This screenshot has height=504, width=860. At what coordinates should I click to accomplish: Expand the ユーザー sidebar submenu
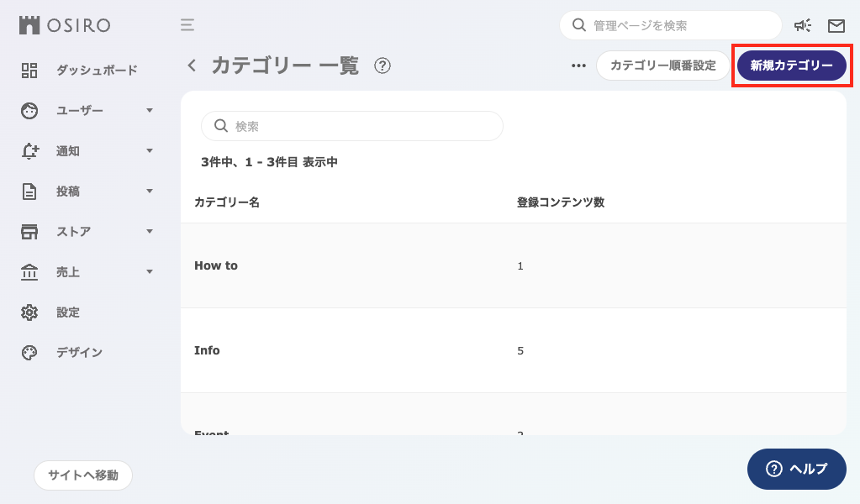[x=150, y=111]
